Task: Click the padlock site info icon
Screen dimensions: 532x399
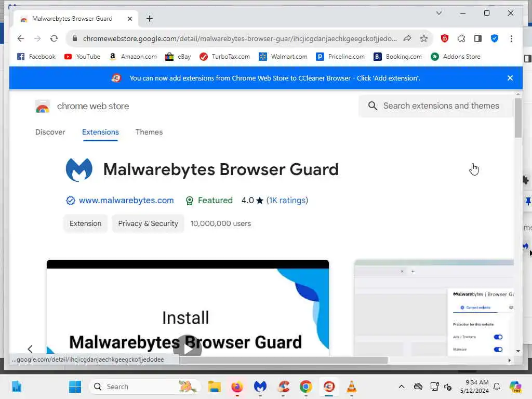Action: point(75,38)
